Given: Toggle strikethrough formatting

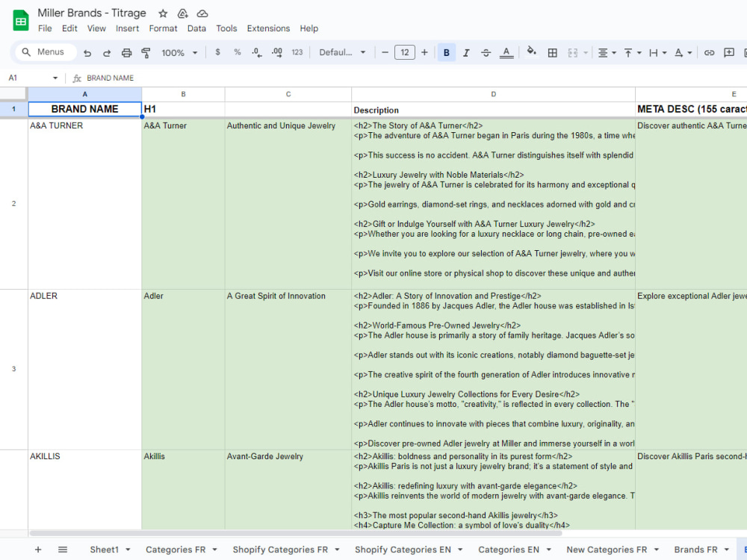Looking at the screenshot, I should coord(486,52).
